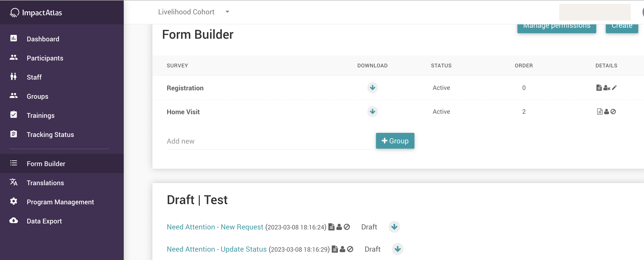Click the ban circle icon in the Home Visit row
Screen dimensions: 644x260
[613, 112]
